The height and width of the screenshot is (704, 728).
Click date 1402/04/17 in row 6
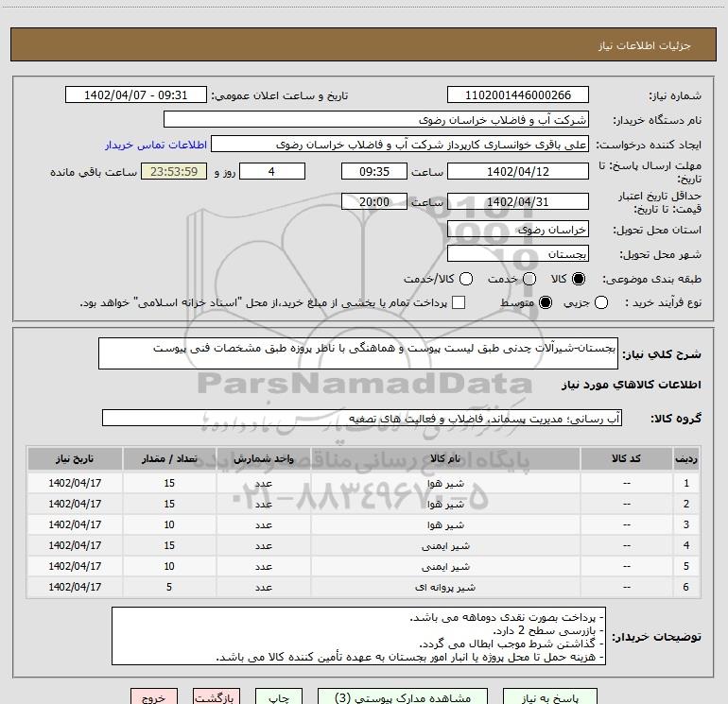(75, 587)
